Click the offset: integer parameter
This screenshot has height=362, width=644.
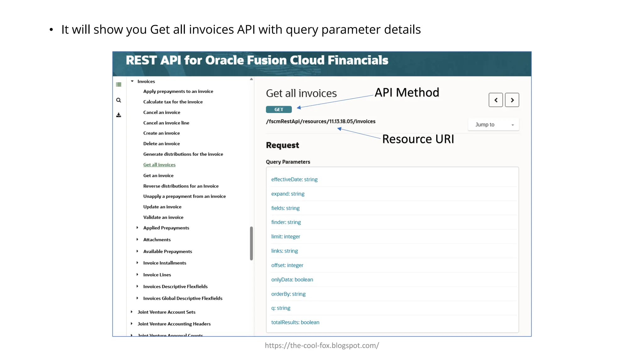pos(287,265)
